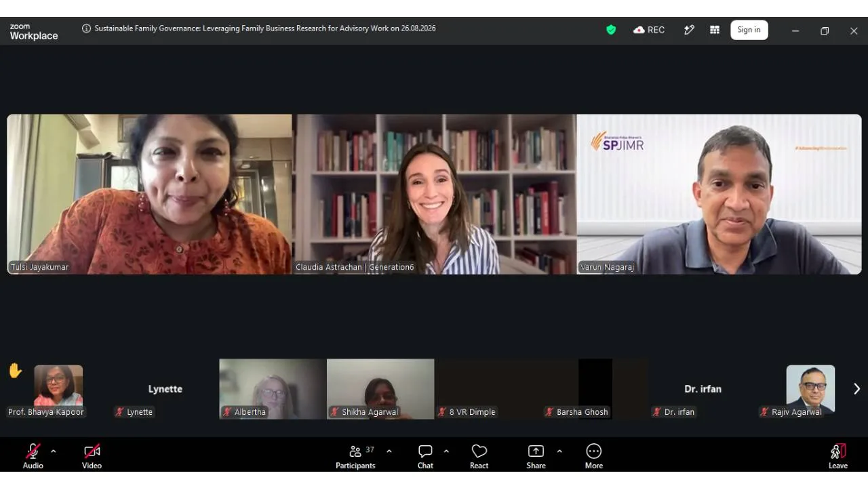868x488 pixels.
Task: Select Rajiv Agarwal's participant thumbnail
Action: pos(810,389)
